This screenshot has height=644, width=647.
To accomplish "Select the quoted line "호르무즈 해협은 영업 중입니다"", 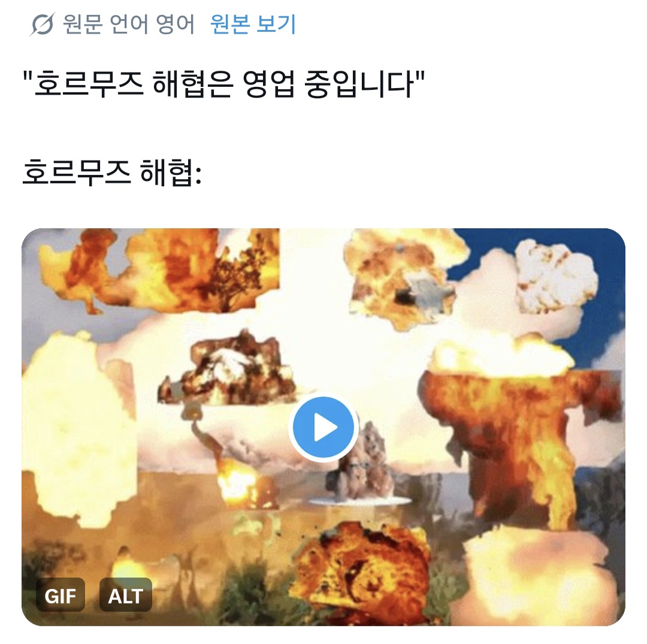I will 224,84.
